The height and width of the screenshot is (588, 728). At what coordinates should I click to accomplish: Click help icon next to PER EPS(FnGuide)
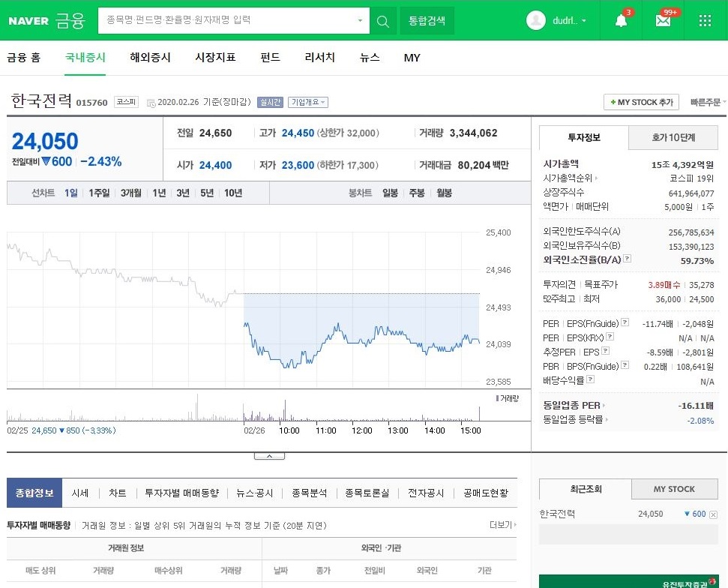tap(625, 322)
